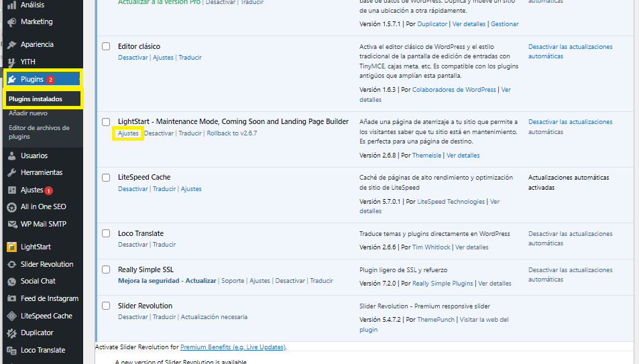The image size is (639, 364).
Task: Check the Editor clásico plugin checkbox
Action: tap(106, 46)
